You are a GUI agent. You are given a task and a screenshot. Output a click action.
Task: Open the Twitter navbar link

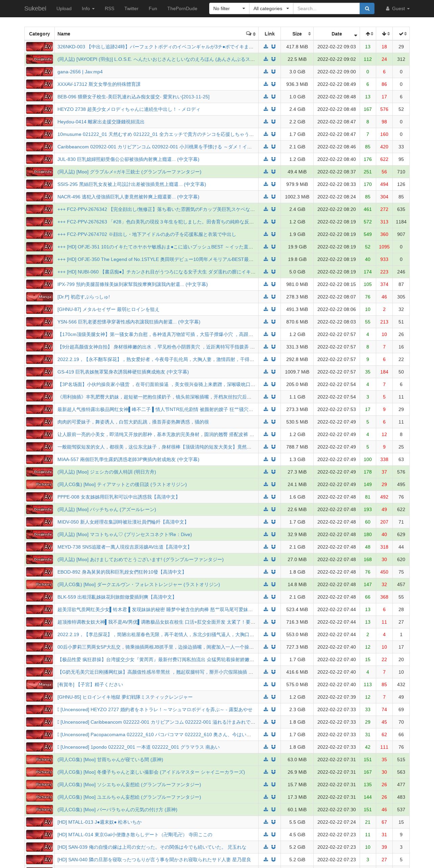point(131,8)
